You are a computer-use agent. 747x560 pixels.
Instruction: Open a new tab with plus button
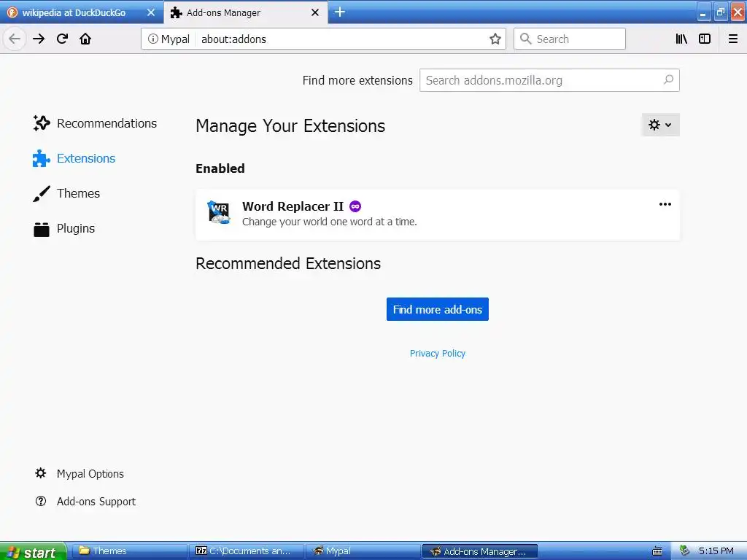point(340,12)
